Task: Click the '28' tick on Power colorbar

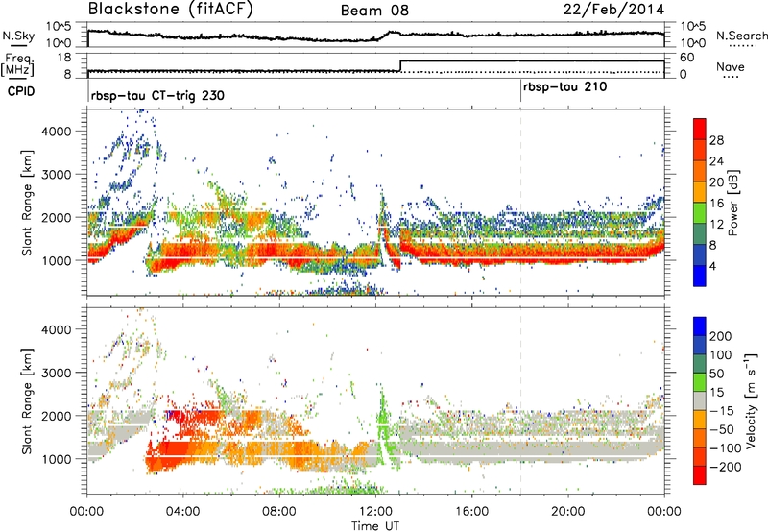Action: coord(716,140)
